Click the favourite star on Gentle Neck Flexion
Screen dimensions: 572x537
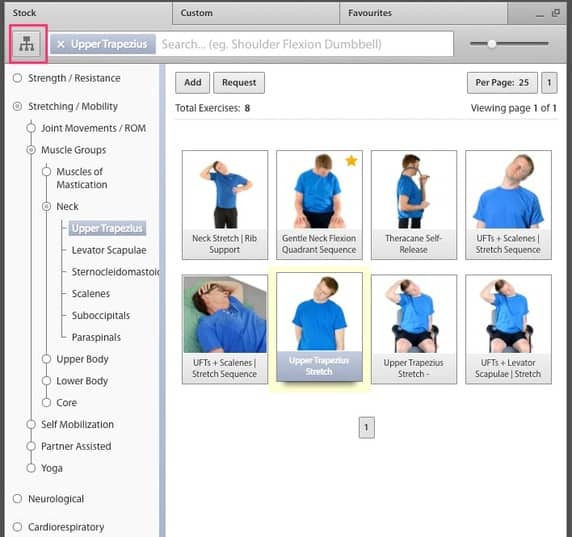(x=351, y=161)
